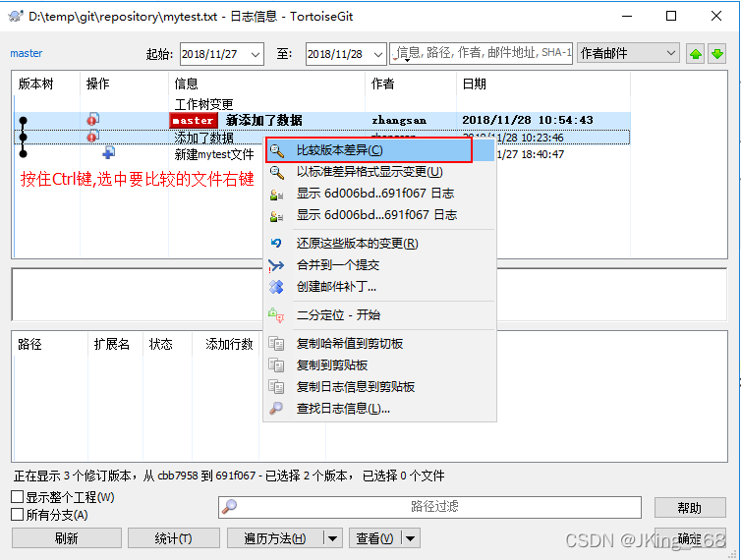Click the 作者 column header

[410, 84]
